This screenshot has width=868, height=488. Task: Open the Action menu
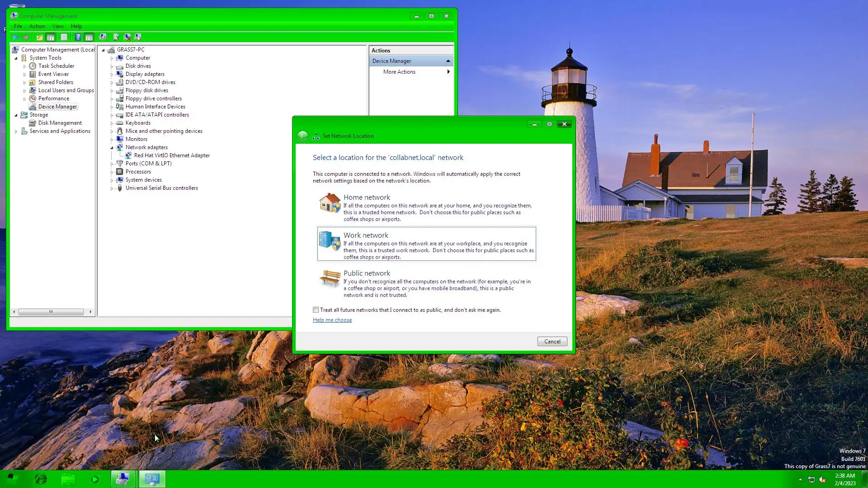pos(37,26)
